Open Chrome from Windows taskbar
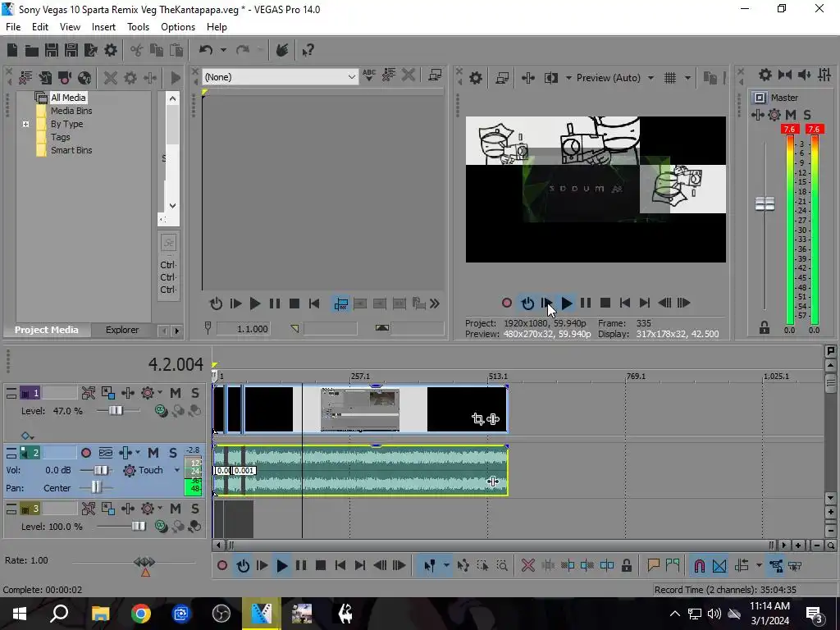 coord(141,614)
